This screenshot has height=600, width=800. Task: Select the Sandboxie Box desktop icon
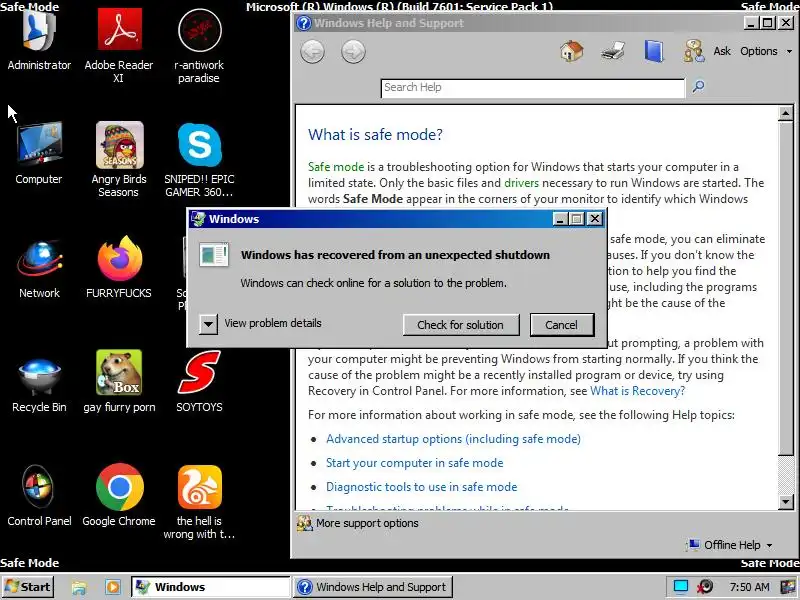pos(119,382)
